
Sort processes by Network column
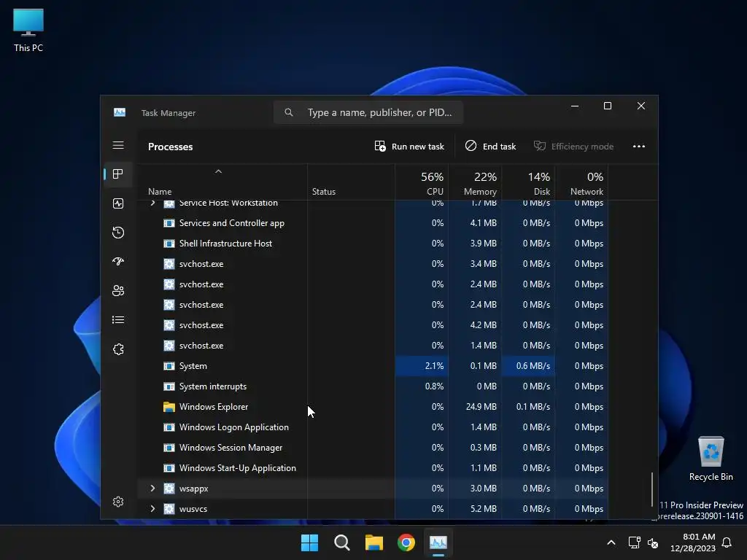[581, 183]
